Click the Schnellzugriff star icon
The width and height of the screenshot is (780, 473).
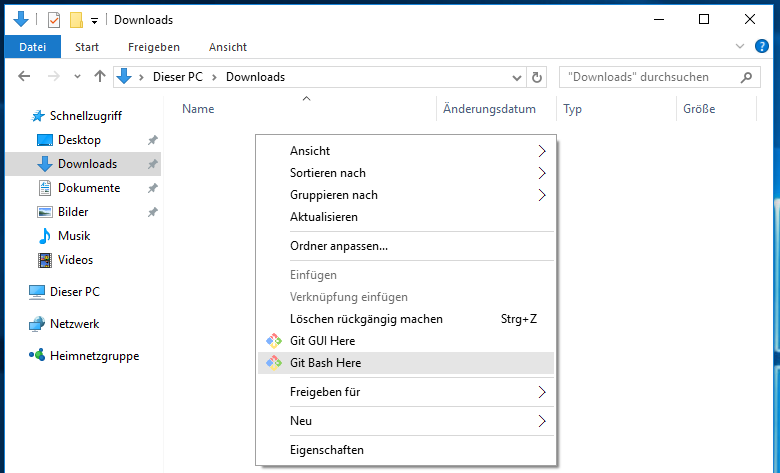click(38, 116)
